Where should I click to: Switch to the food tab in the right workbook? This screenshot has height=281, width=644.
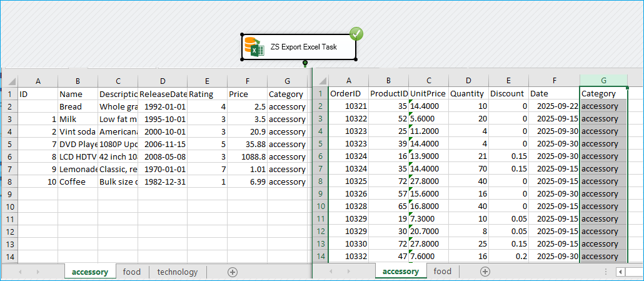coord(442,272)
